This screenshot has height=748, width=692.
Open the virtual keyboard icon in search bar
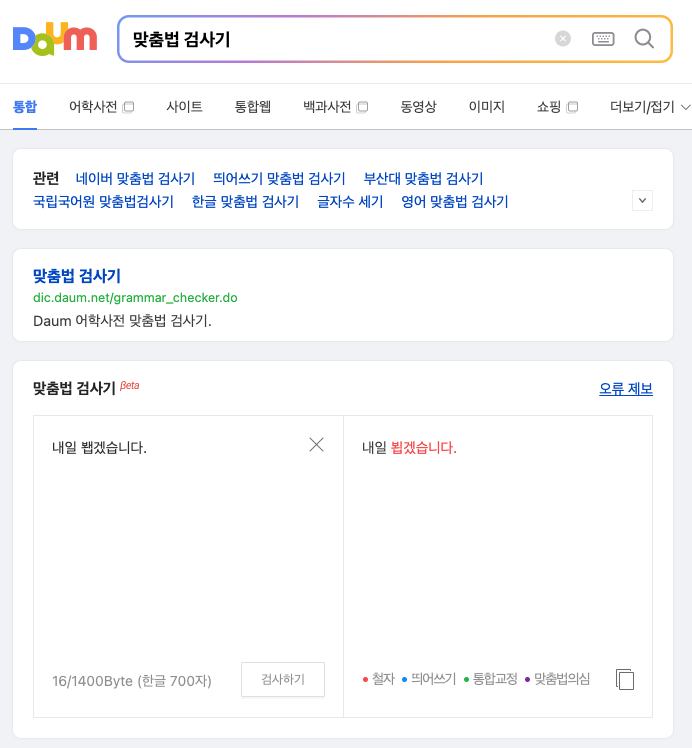click(x=603, y=39)
